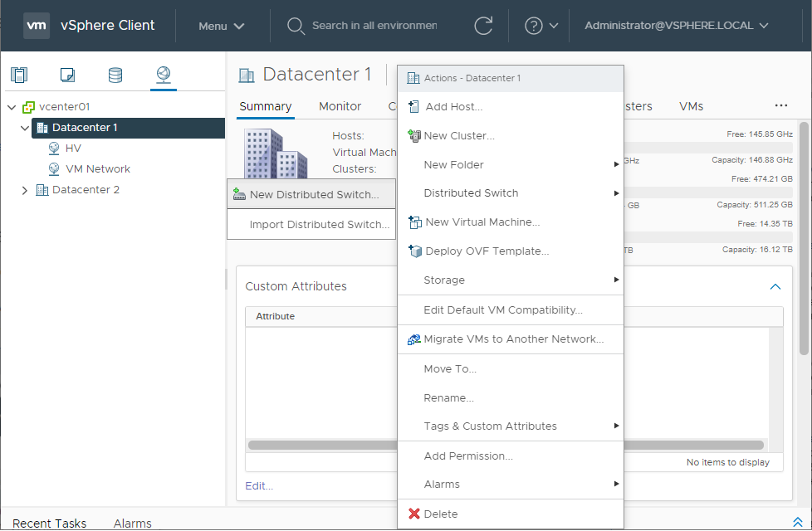Click the help question mark icon

pyautogui.click(x=533, y=26)
